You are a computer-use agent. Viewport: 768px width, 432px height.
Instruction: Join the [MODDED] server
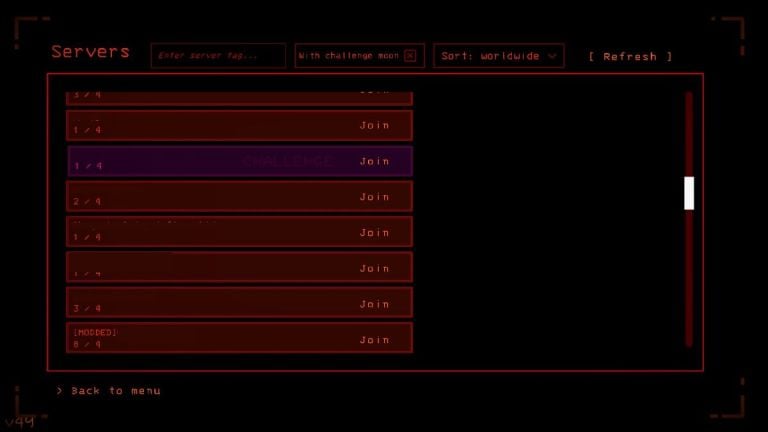click(374, 339)
